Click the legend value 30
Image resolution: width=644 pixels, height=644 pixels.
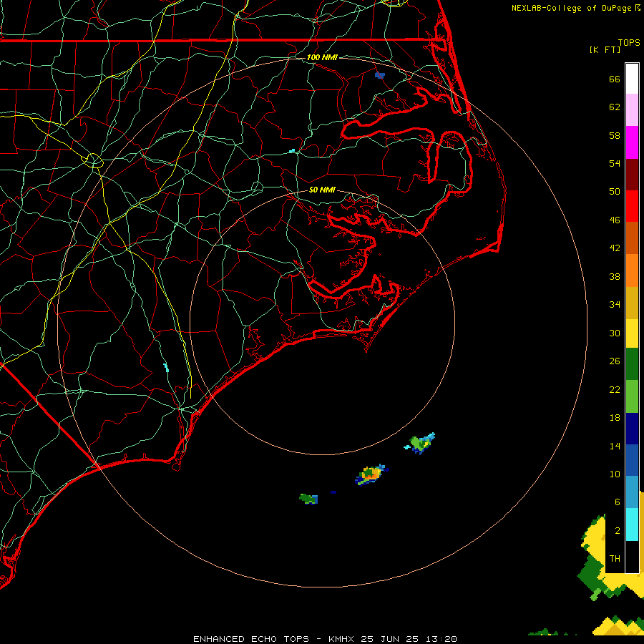click(615, 333)
